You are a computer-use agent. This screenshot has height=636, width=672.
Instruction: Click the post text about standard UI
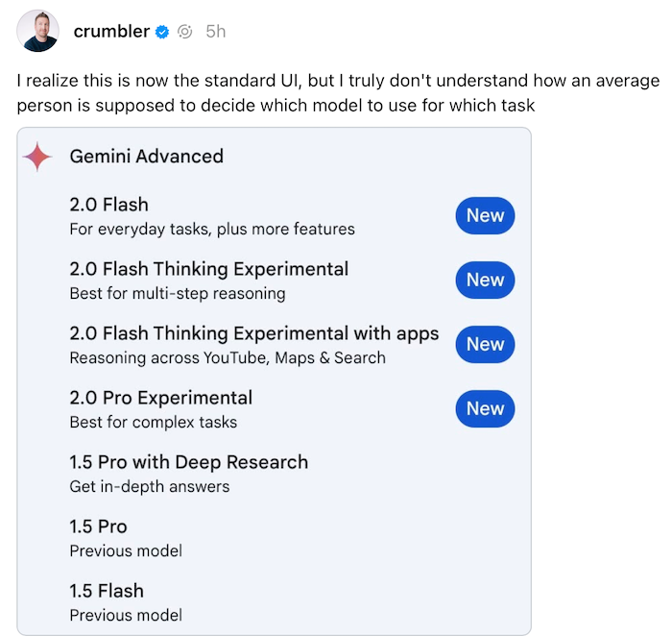(338, 93)
